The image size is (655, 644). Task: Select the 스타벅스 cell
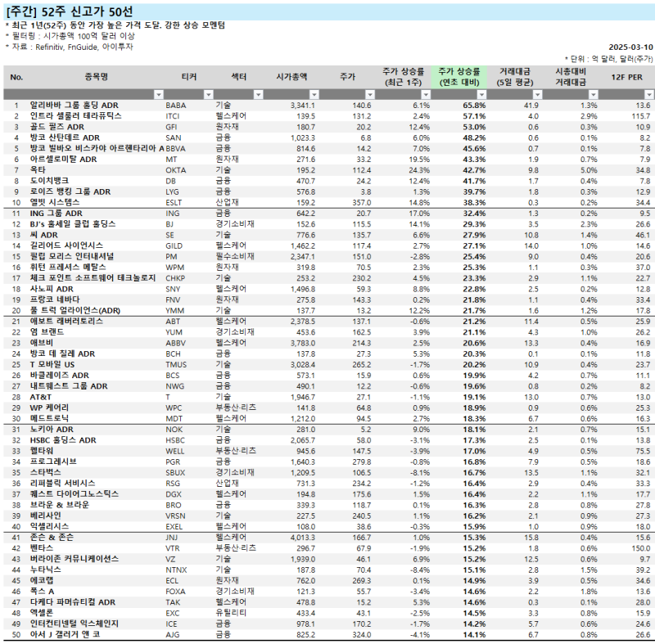45,472
